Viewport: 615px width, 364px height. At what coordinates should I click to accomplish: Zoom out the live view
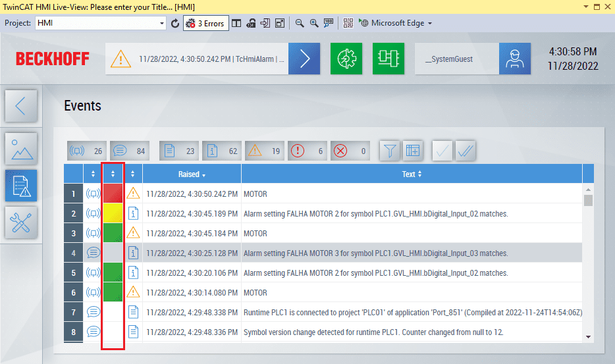[x=300, y=24]
